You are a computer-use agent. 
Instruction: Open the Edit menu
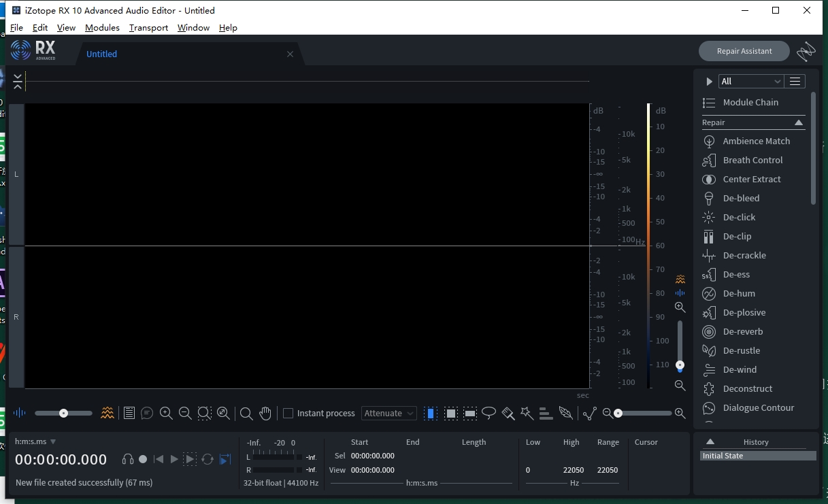40,28
